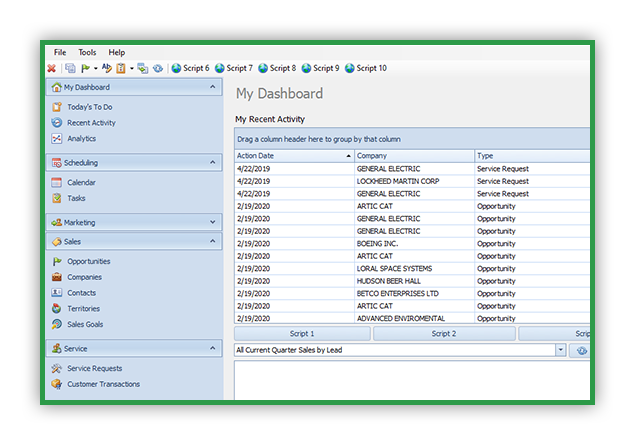Expand the Marketing sidebar group
The width and height of the screenshot is (635, 445).
(x=213, y=222)
